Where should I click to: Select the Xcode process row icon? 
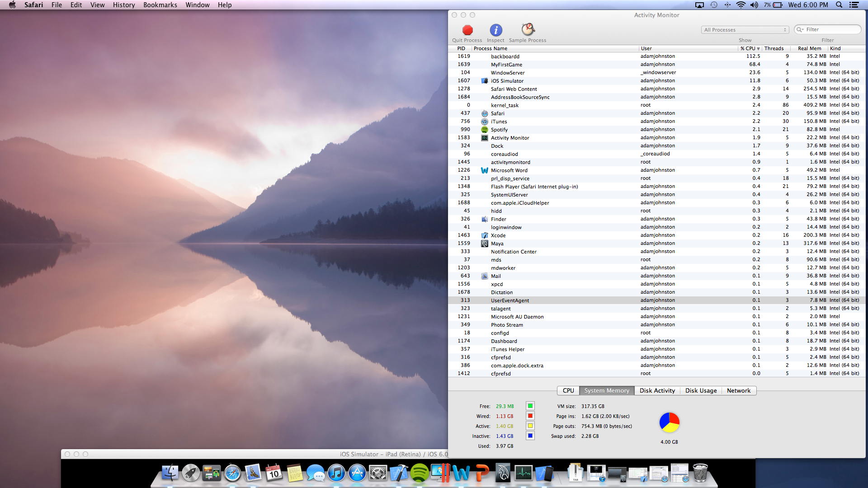[485, 235]
